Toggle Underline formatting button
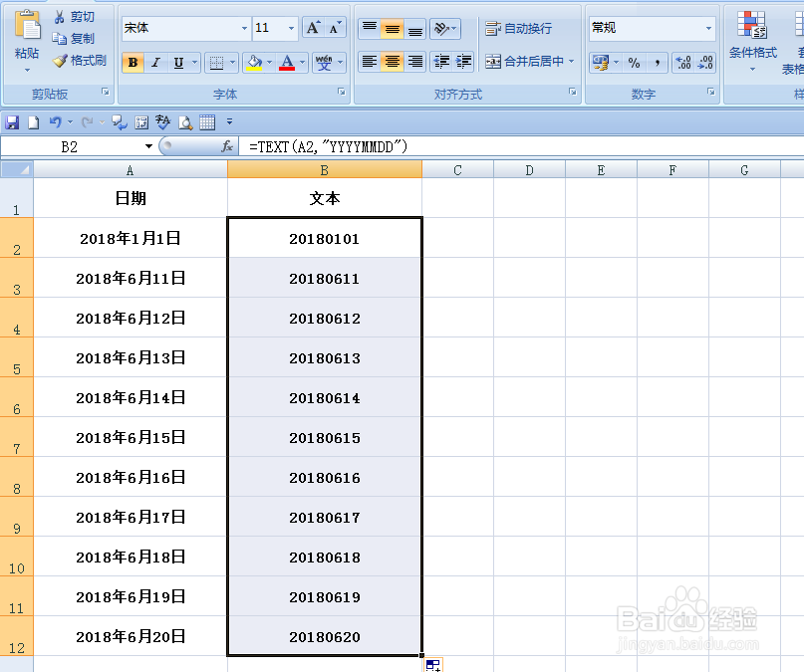804x672 pixels. pos(178,63)
